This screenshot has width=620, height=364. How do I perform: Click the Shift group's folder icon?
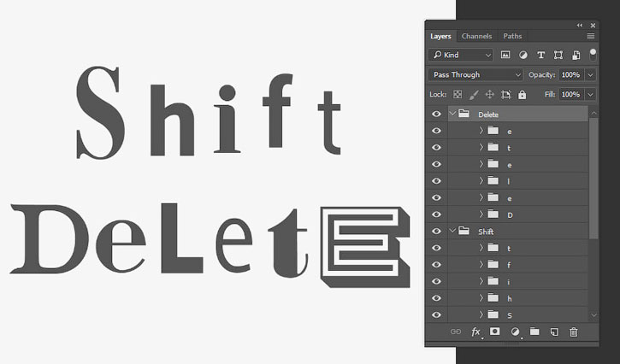464,231
